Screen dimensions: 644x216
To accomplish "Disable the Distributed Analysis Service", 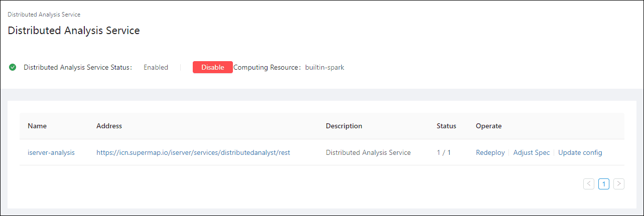I will 212,67.
